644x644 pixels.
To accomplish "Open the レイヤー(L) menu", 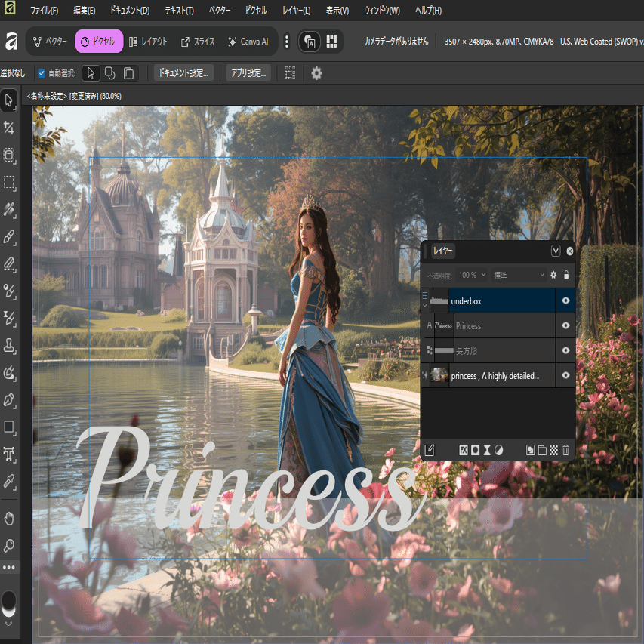I will click(296, 11).
